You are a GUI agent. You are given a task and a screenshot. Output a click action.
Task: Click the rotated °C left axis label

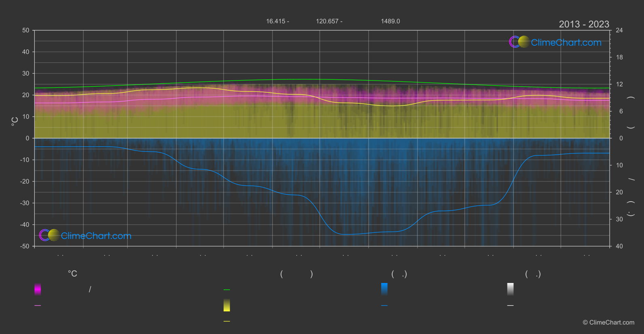coord(15,121)
